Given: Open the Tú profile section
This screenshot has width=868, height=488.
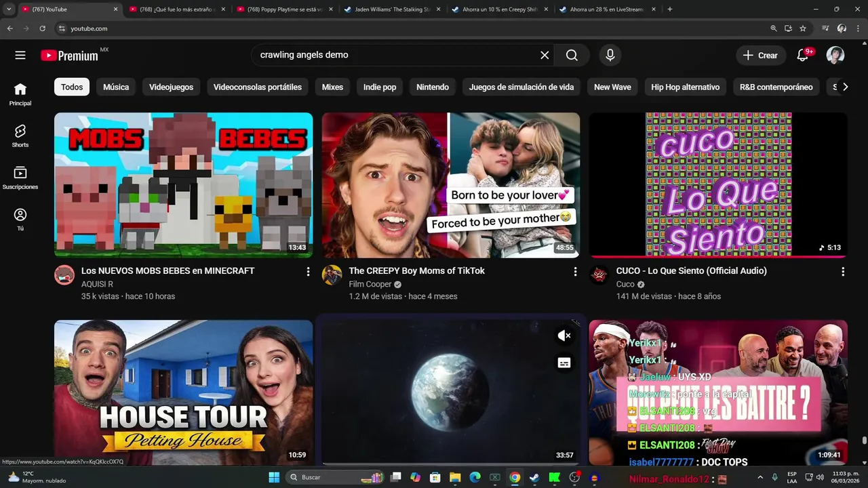Looking at the screenshot, I should click(20, 219).
